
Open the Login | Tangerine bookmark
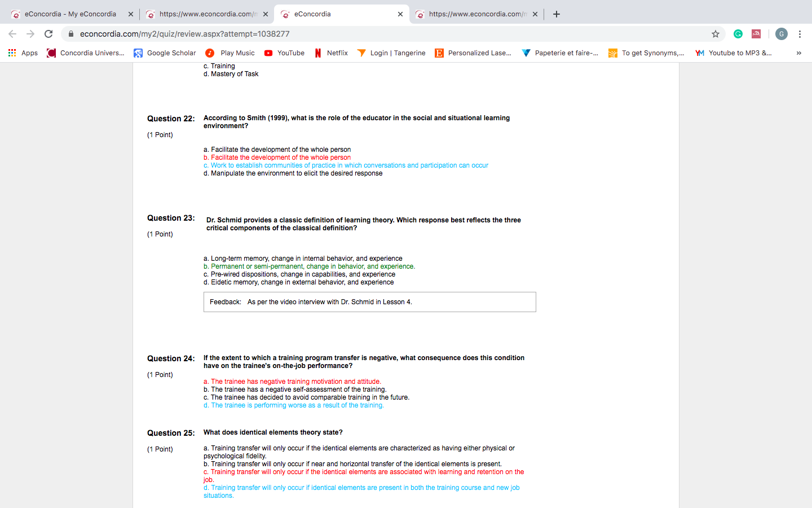pos(391,53)
